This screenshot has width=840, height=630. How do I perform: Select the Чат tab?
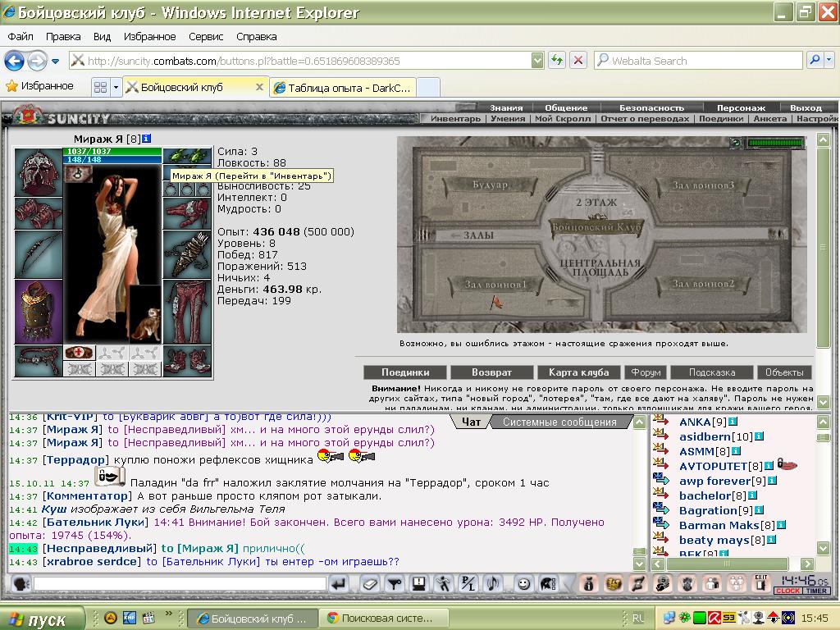[x=471, y=422]
